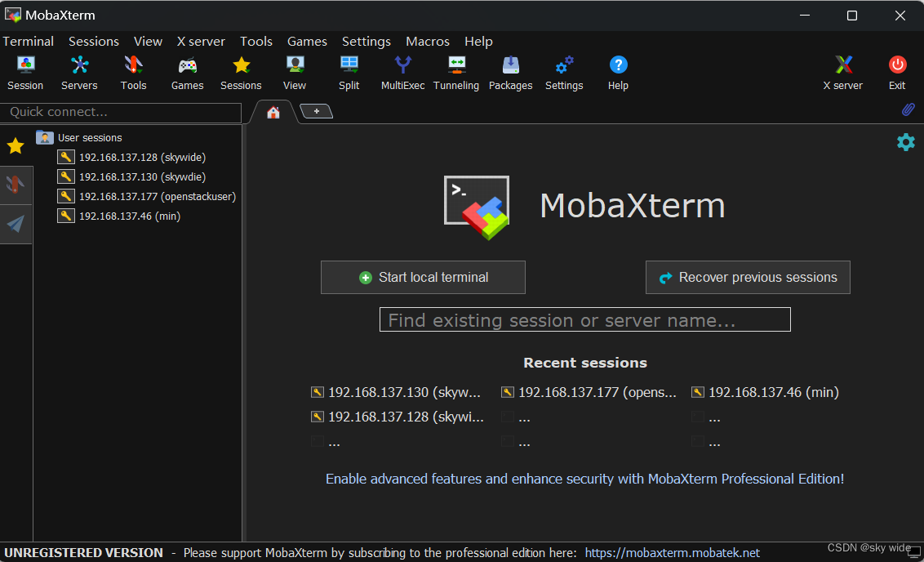Open the mobaxterm.mobatek.net link

[x=673, y=552]
